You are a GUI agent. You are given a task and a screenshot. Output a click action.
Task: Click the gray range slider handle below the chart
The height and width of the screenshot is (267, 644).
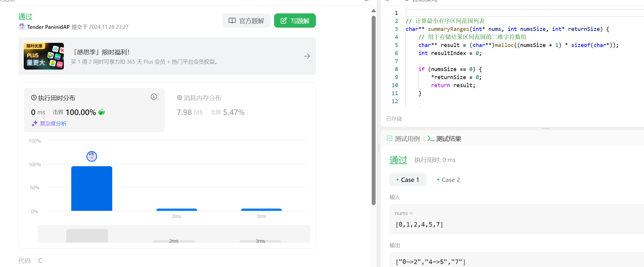point(87,235)
